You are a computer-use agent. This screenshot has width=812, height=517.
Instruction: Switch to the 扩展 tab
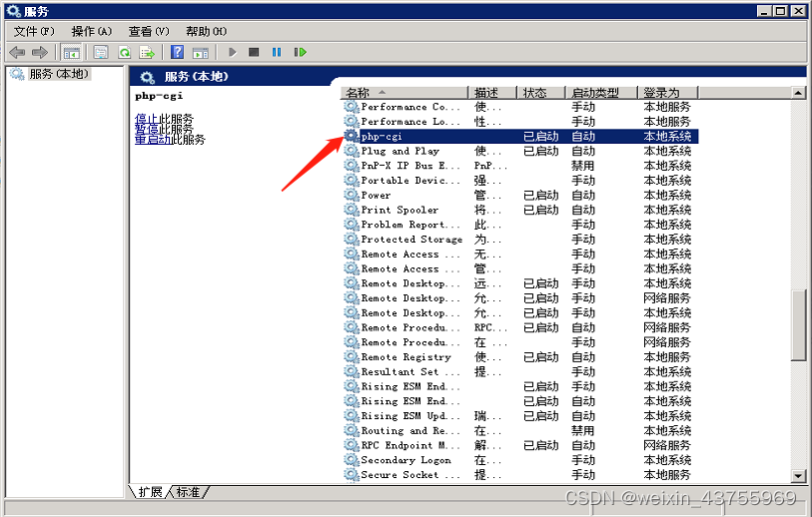150,492
